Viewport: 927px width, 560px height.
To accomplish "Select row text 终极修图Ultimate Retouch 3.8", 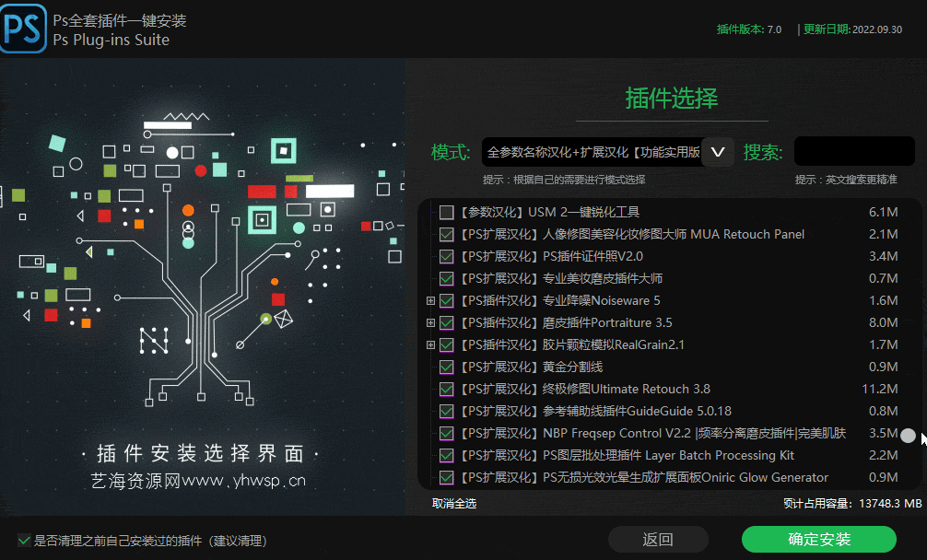I will click(585, 390).
